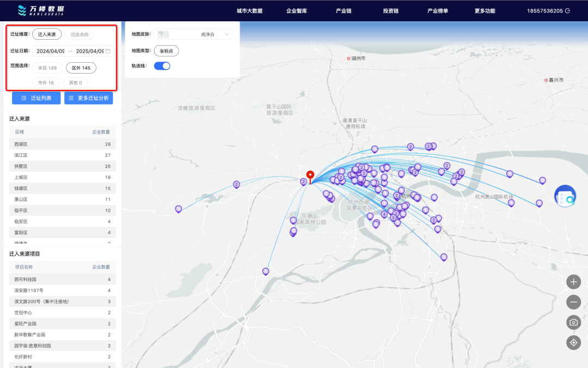Select the 拱墅区 row
Screen dimensions: 588x368
point(62,166)
